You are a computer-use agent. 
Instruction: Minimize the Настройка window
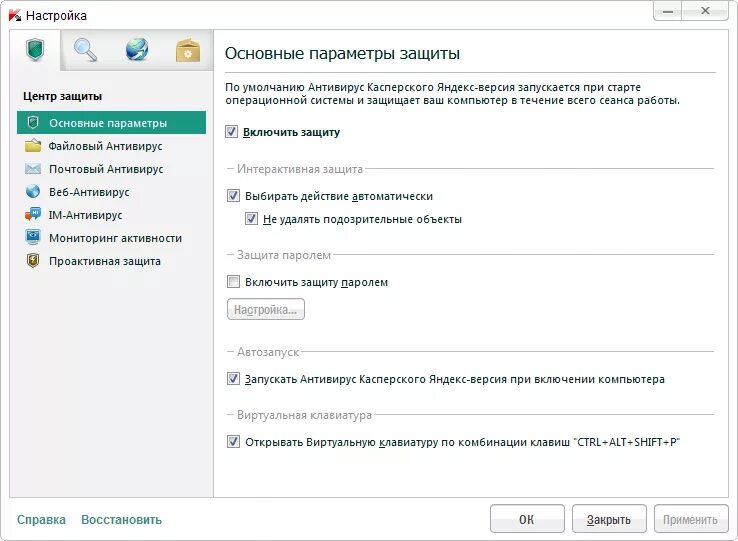click(667, 11)
